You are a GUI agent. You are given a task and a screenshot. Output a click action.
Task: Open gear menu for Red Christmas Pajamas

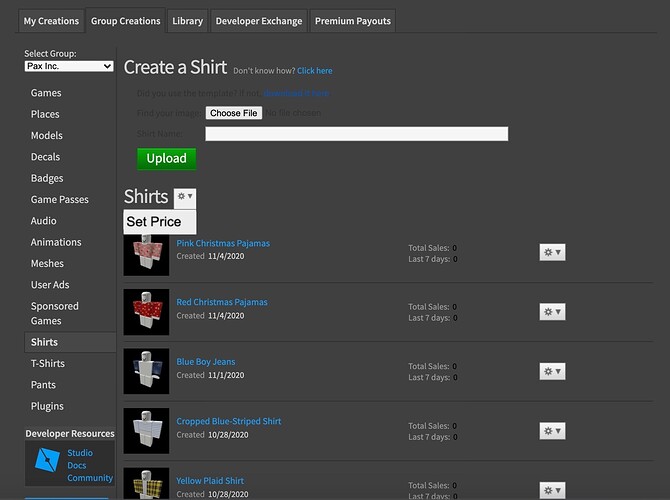[x=552, y=312]
